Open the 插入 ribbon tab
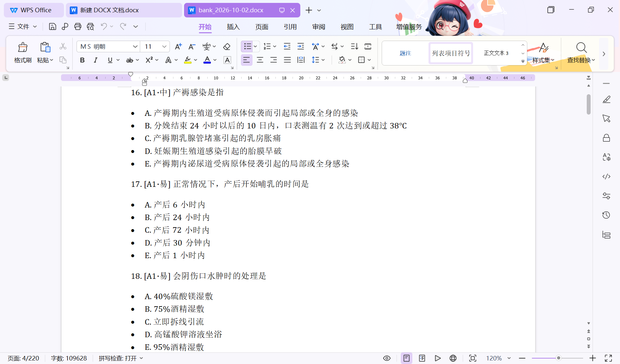Image resolution: width=620 pixels, height=364 pixels. point(233,27)
